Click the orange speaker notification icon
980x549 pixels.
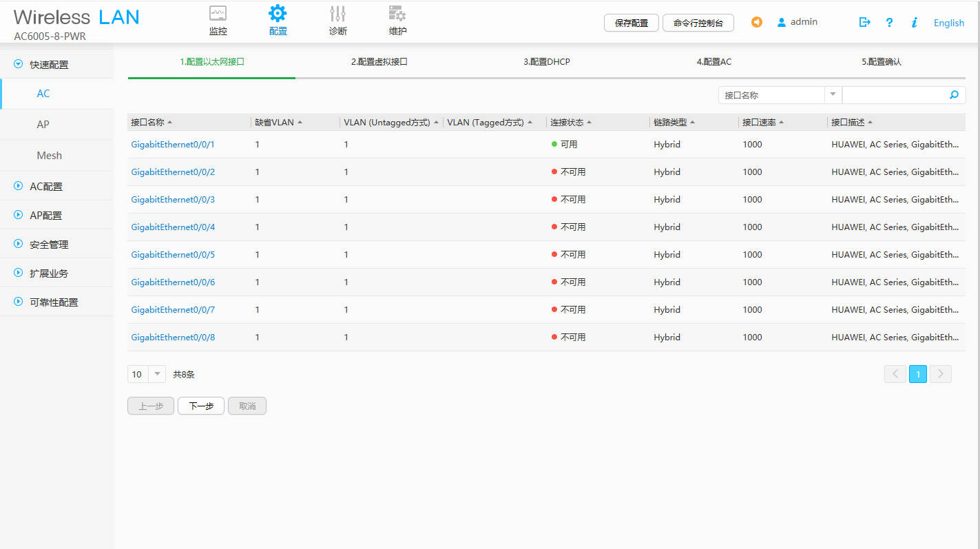(756, 22)
